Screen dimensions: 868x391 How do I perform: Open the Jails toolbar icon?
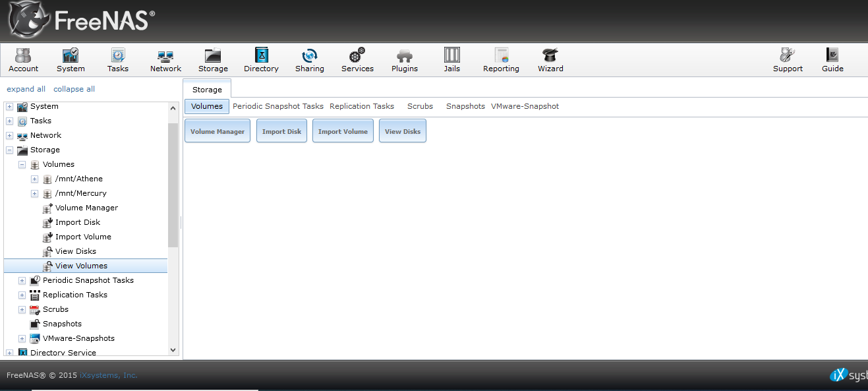pyautogui.click(x=452, y=59)
